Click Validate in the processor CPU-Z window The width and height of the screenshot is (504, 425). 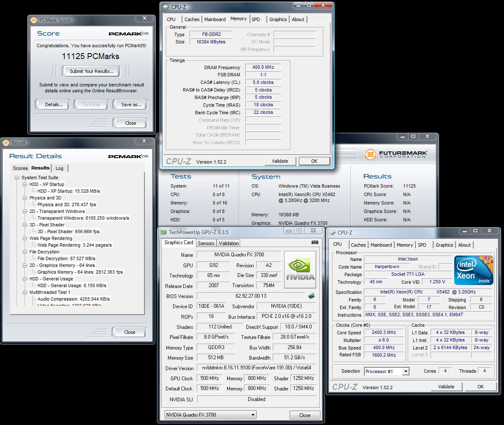tap(446, 387)
